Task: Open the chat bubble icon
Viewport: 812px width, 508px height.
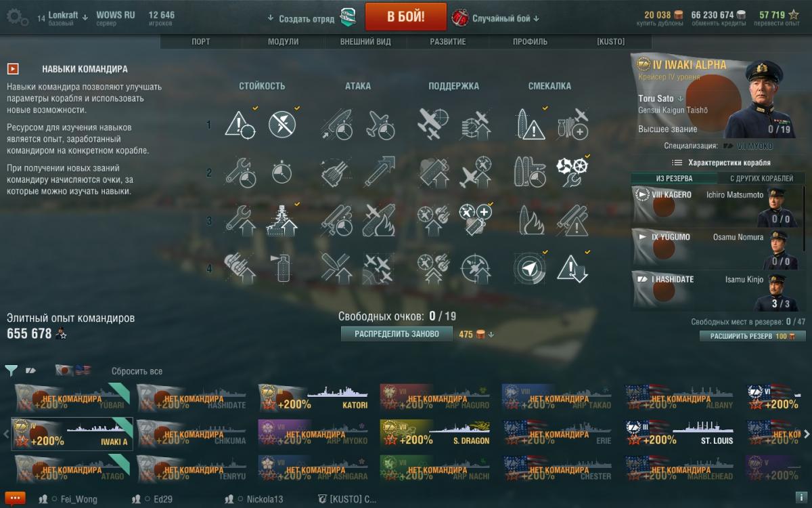Action: (x=14, y=499)
